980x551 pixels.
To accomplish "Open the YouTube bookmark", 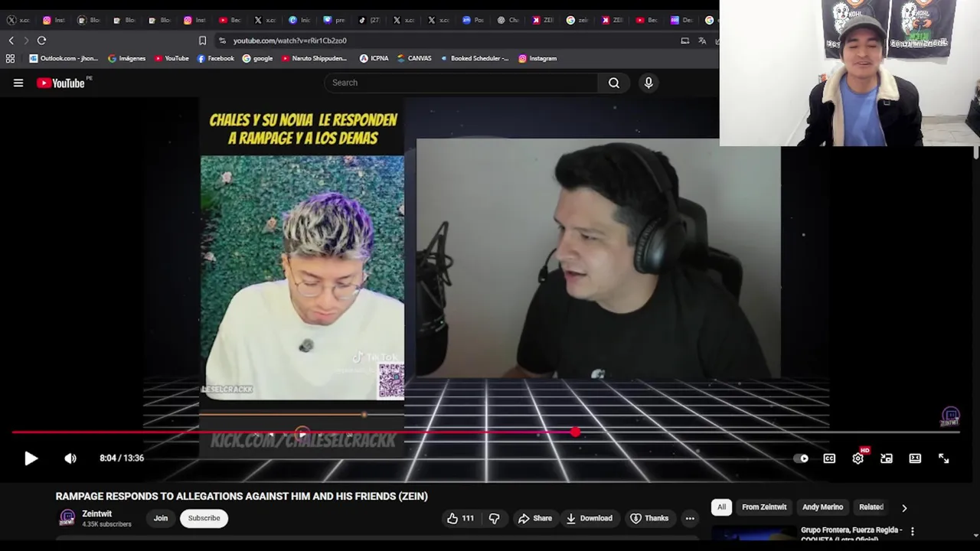I will (x=171, y=58).
